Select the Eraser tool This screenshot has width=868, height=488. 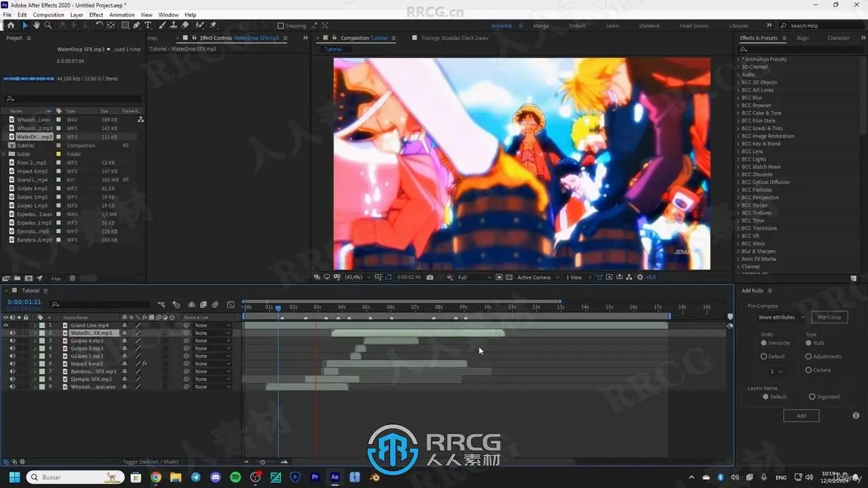(x=185, y=25)
